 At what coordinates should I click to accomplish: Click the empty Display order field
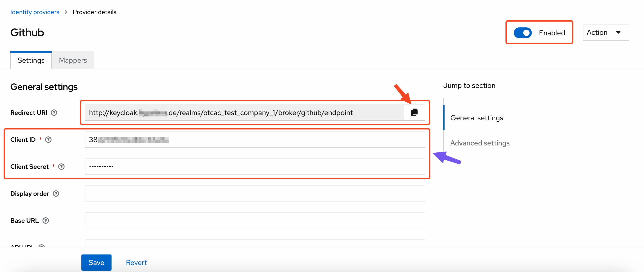[255, 194]
